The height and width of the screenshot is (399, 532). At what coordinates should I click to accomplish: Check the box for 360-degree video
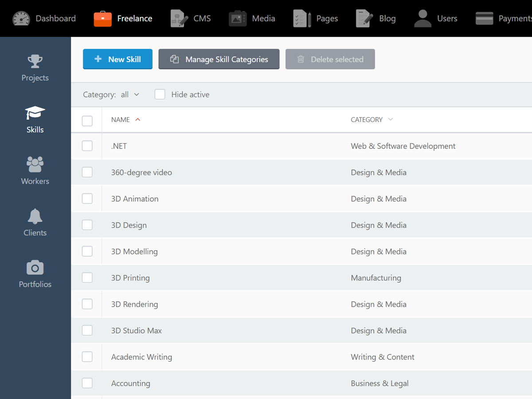click(x=87, y=172)
